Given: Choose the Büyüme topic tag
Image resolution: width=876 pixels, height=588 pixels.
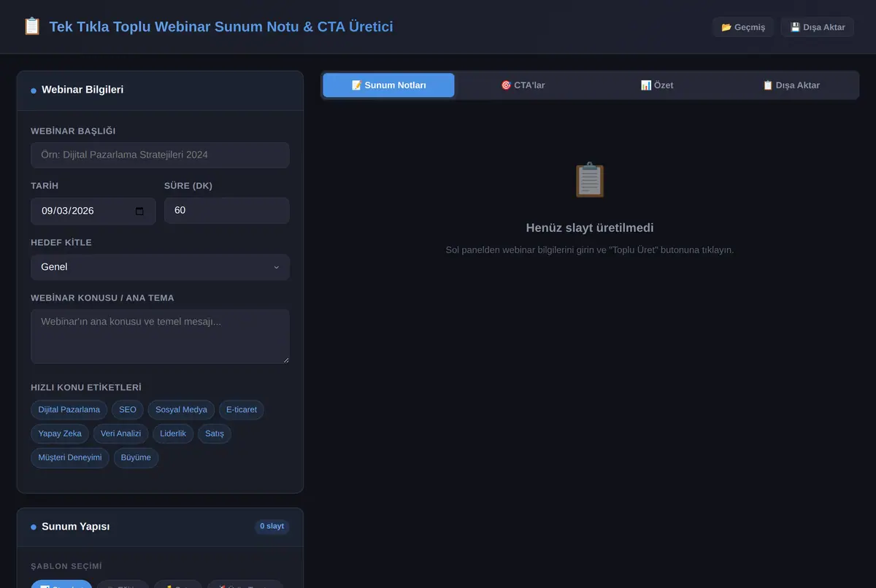Looking at the screenshot, I should click(x=136, y=458).
